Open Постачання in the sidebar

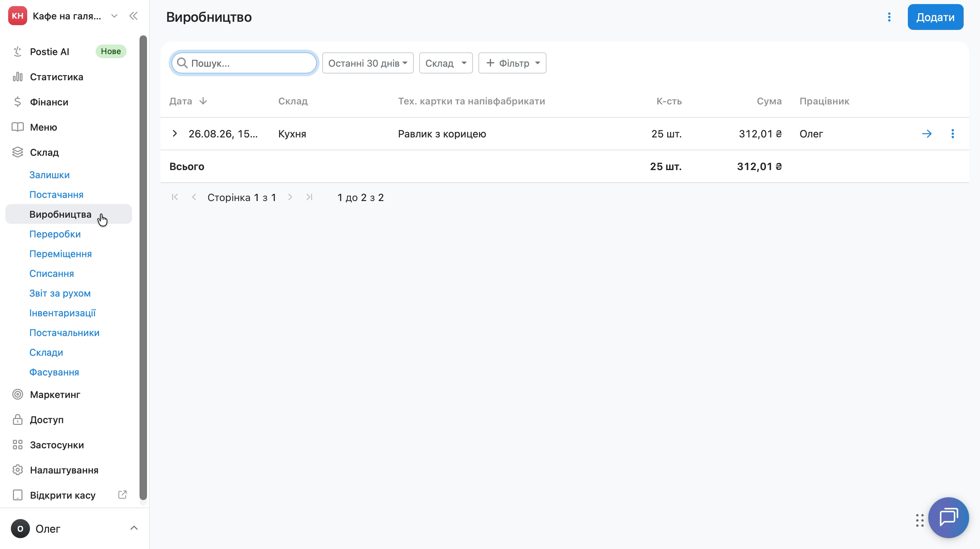click(x=56, y=195)
